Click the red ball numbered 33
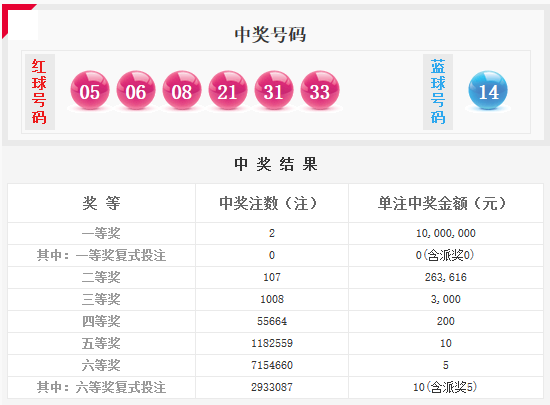The height and width of the screenshot is (405, 550). [320, 90]
